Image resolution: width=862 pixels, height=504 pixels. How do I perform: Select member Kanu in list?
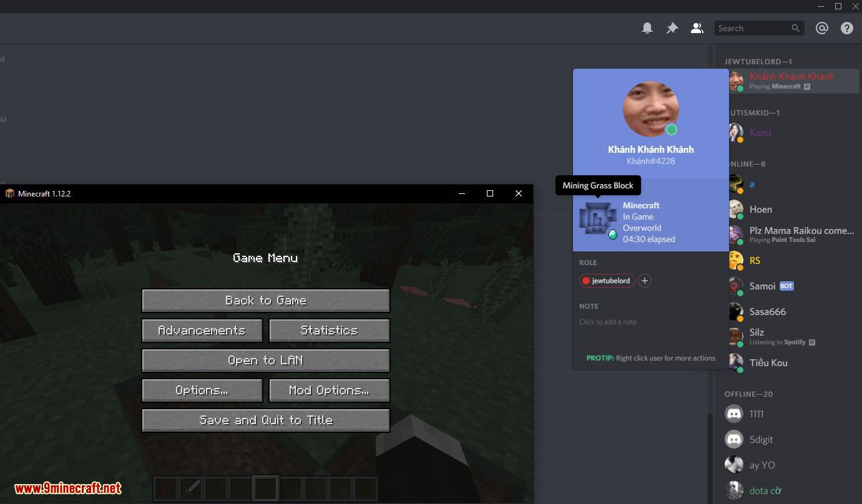pyautogui.click(x=790, y=132)
